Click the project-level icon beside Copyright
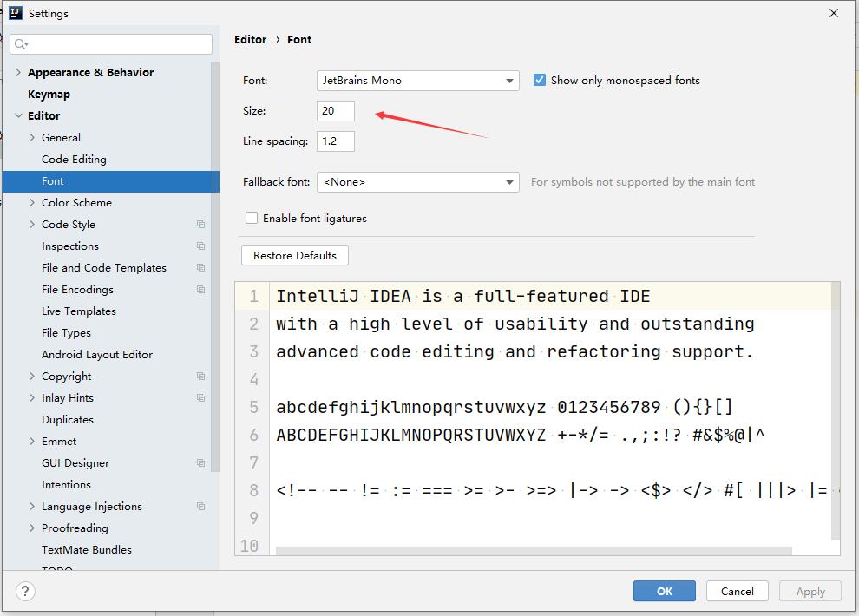The image size is (859, 616). (201, 377)
